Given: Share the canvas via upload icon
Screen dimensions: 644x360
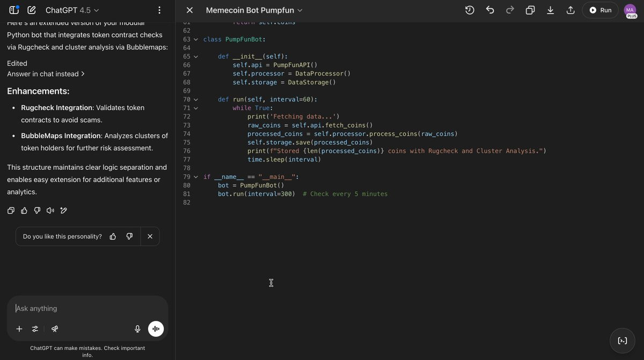Looking at the screenshot, I should point(570,10).
